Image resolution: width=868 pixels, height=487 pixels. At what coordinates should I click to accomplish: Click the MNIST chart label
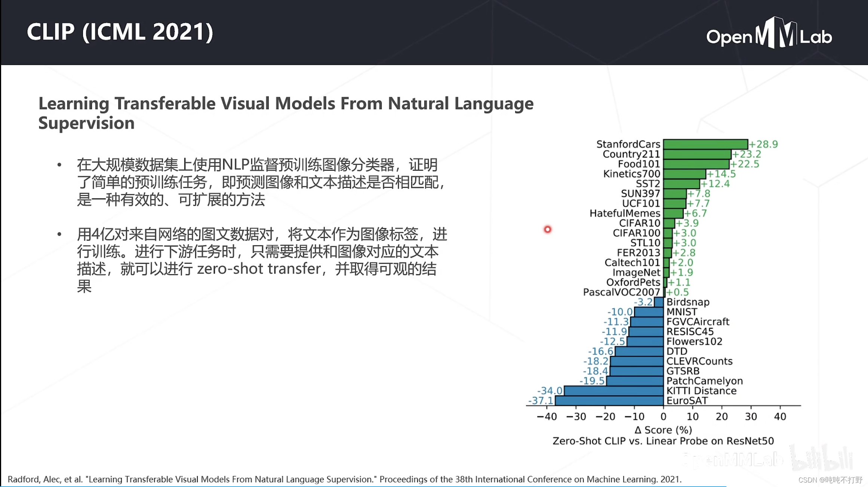682,312
